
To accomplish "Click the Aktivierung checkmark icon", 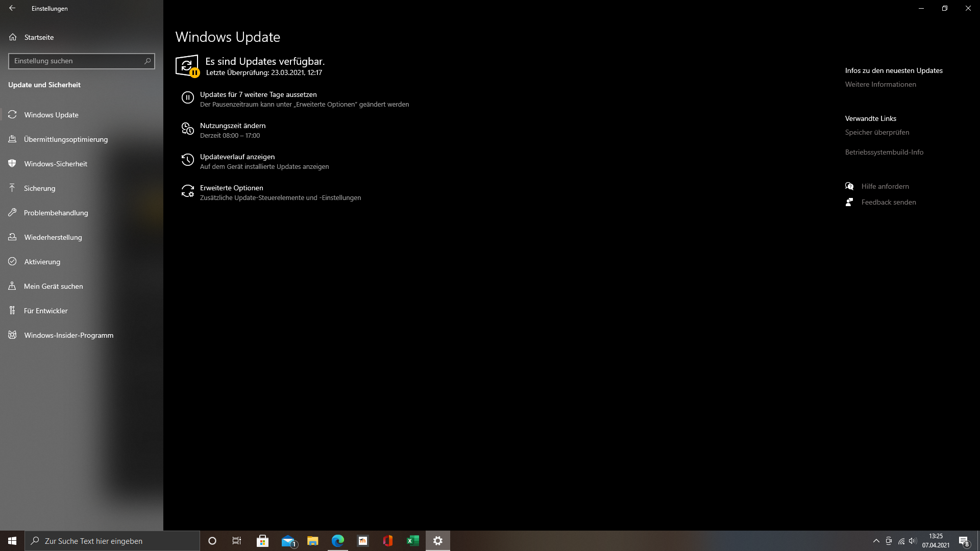I will coord(12,261).
